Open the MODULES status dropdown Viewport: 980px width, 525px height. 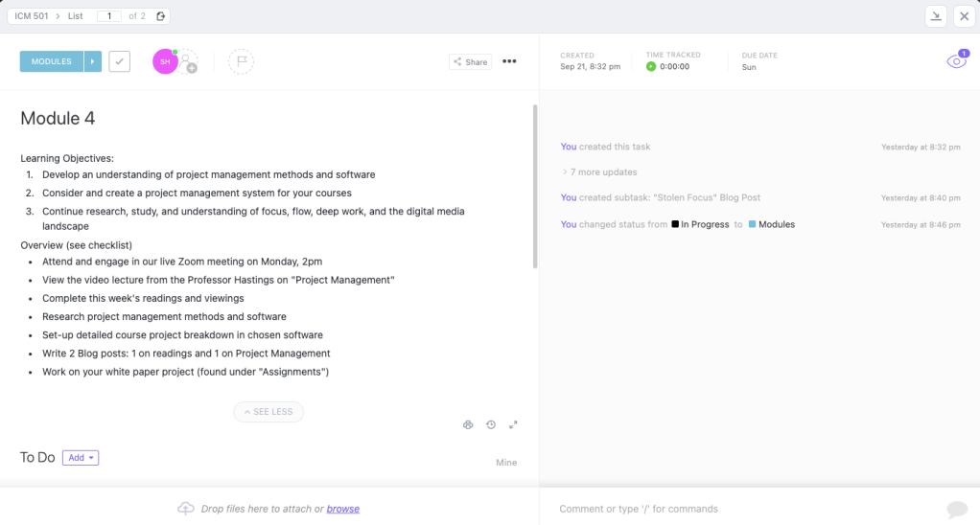93,61
